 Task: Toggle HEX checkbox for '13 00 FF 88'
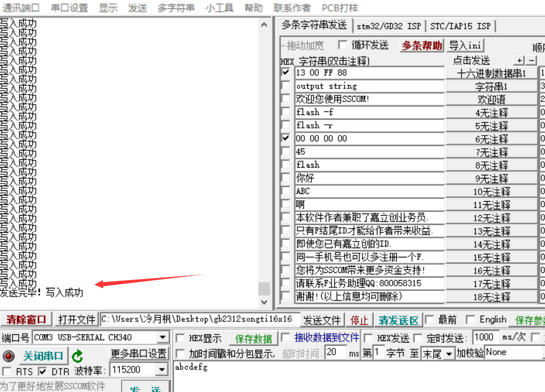point(285,72)
